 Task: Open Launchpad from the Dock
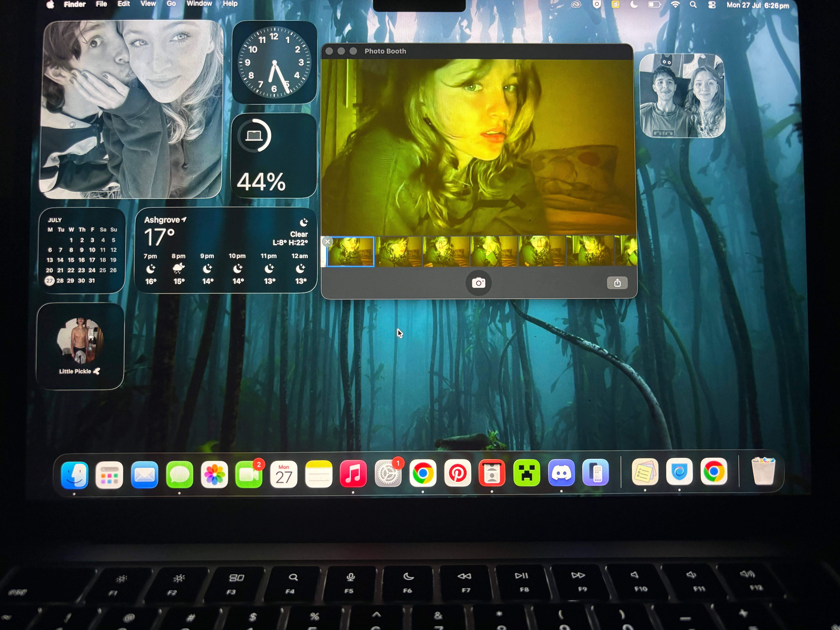[x=109, y=475]
